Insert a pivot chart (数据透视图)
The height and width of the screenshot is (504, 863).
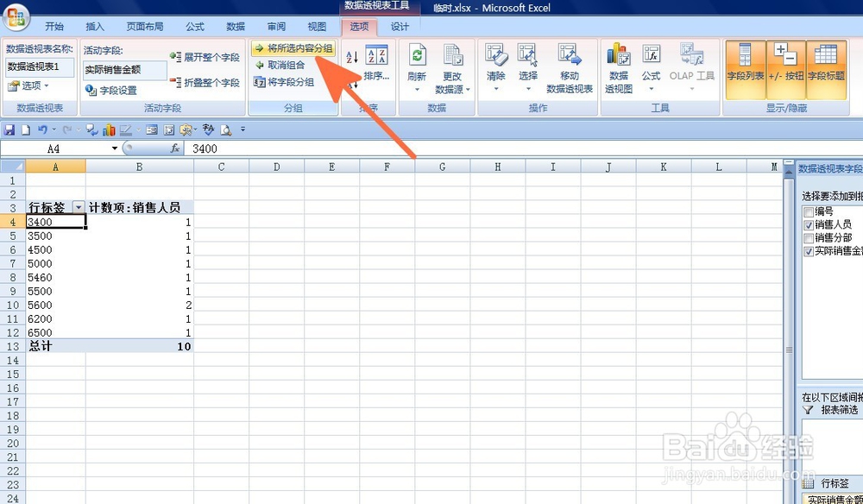pyautogui.click(x=619, y=68)
